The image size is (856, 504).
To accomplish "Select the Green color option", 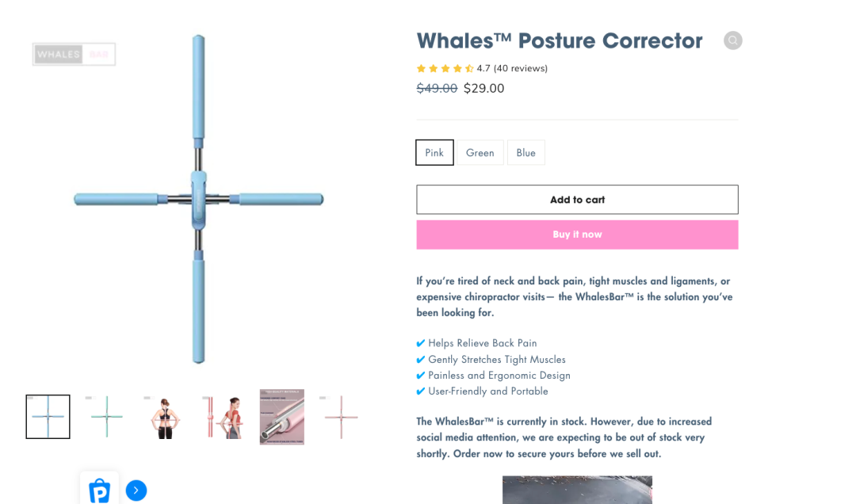I will [x=480, y=152].
